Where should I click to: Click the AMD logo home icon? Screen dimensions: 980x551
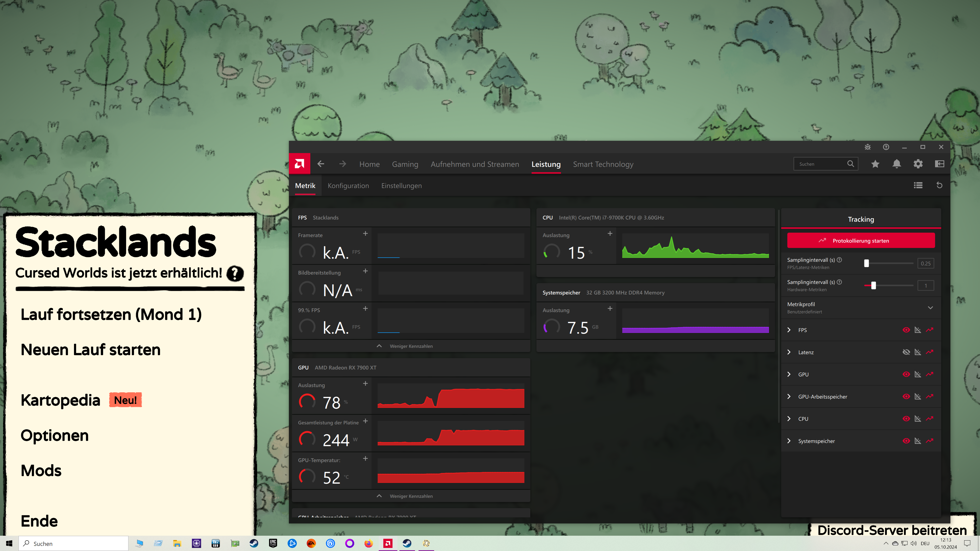coord(299,164)
